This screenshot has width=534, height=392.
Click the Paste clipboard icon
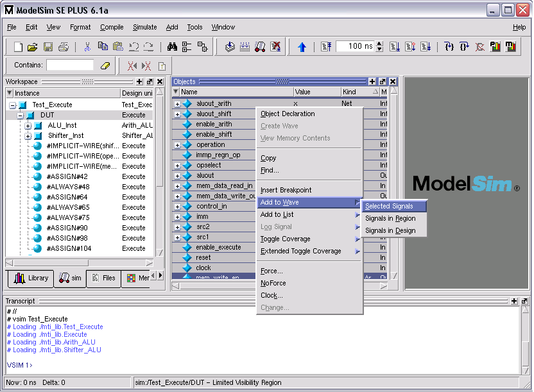[118, 47]
